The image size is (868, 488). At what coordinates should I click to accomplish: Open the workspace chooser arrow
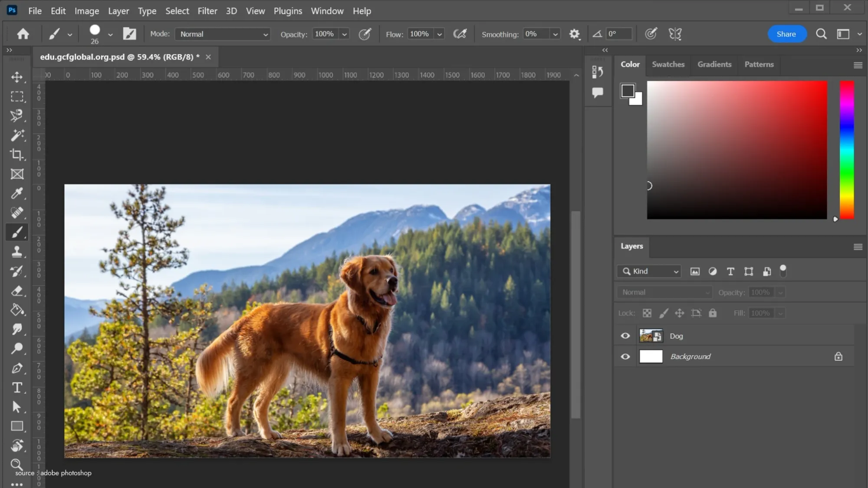coord(859,34)
